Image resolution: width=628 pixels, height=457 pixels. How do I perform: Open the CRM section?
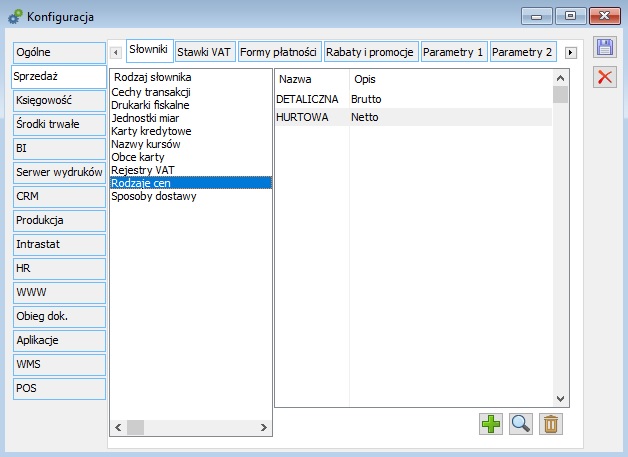click(59, 197)
